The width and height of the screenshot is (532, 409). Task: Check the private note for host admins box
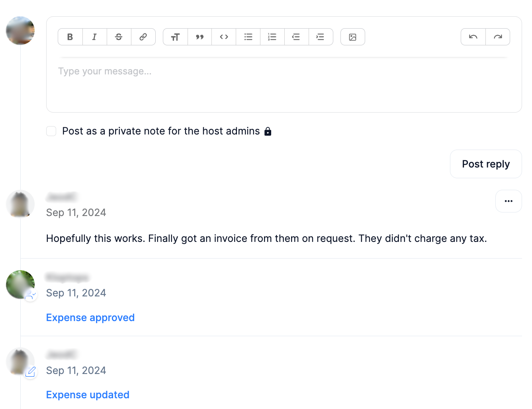pos(51,131)
